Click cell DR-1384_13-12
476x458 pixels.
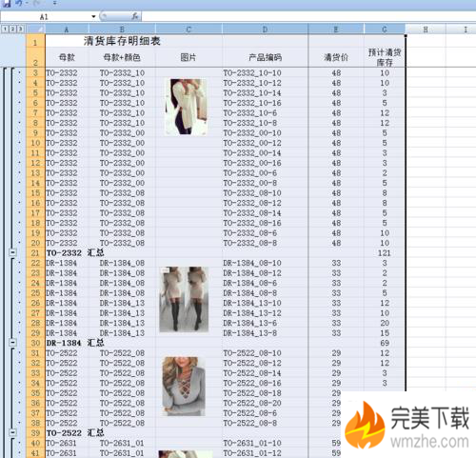252,313
